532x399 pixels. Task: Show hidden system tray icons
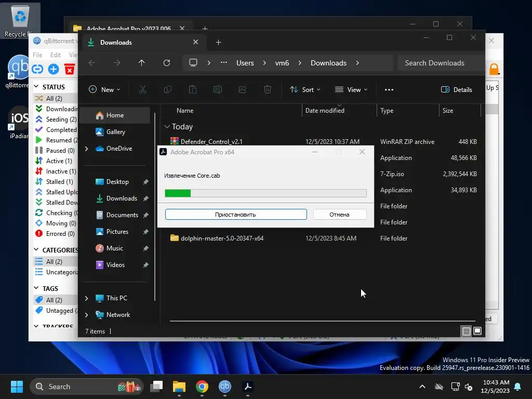(422, 387)
